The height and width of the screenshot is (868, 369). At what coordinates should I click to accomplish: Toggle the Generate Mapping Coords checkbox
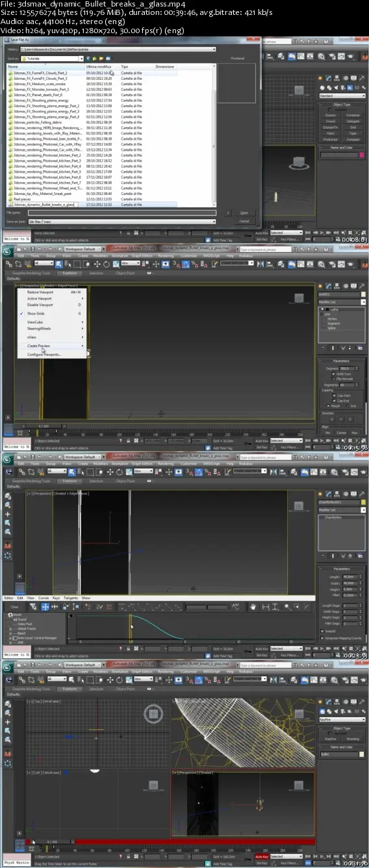tap(323, 638)
